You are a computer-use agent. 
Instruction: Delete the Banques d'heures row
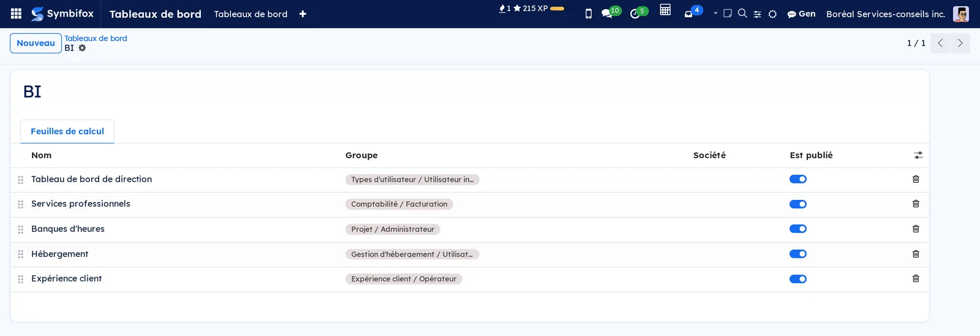[x=916, y=229]
